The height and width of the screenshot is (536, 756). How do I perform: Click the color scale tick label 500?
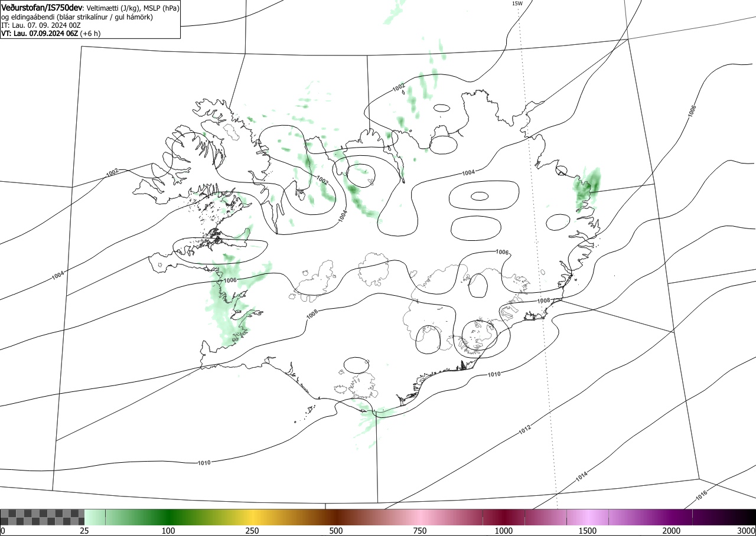(336, 531)
